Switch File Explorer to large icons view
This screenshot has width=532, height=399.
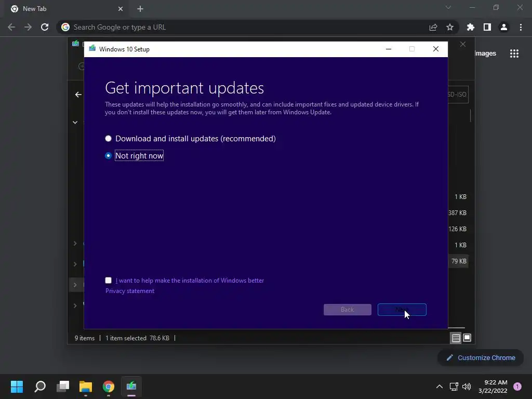(467, 338)
